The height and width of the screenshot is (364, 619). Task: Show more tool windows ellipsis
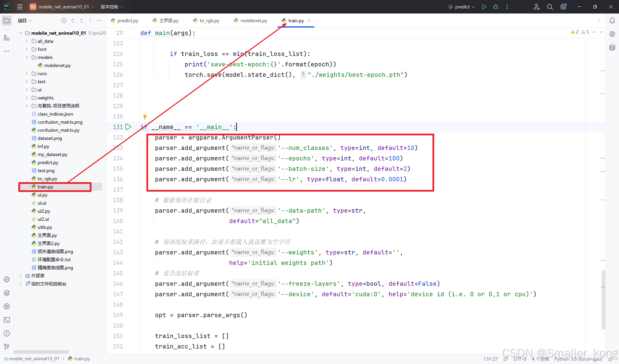(7, 51)
